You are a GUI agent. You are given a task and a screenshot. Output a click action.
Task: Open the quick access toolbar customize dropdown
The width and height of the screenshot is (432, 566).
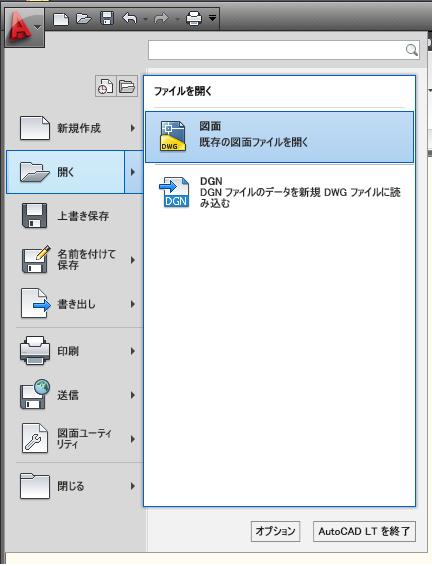(213, 17)
